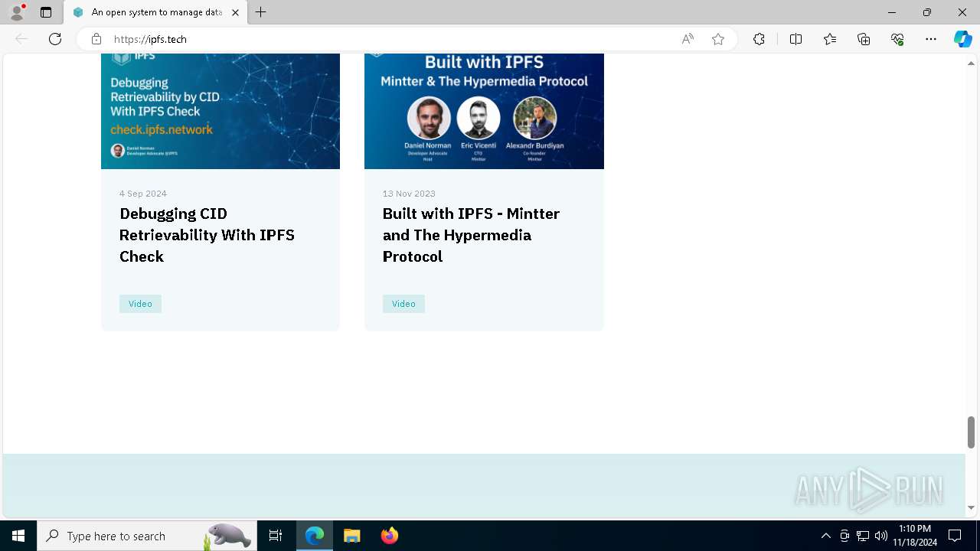Select the '4 Sep 2024' date text
This screenshot has width=980, height=551.
point(143,194)
